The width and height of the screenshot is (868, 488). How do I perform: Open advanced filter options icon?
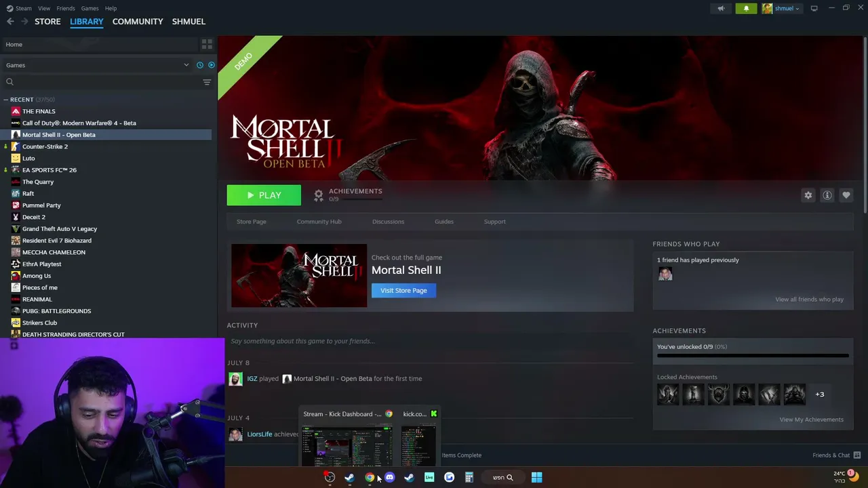207,82
